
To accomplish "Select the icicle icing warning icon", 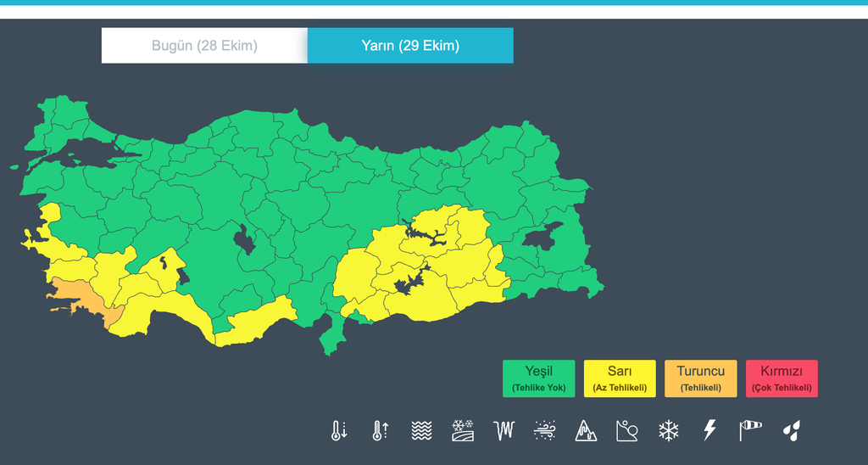I will [504, 431].
